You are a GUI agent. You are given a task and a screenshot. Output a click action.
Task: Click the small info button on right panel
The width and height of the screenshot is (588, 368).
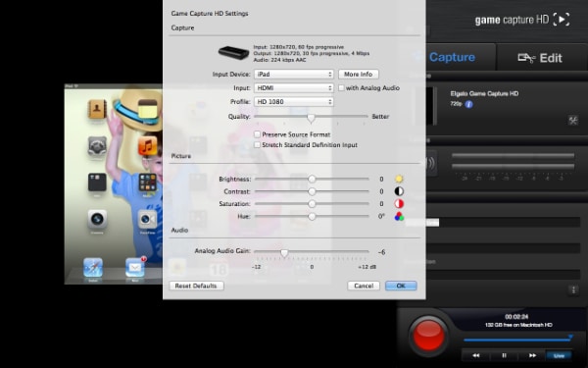click(573, 289)
